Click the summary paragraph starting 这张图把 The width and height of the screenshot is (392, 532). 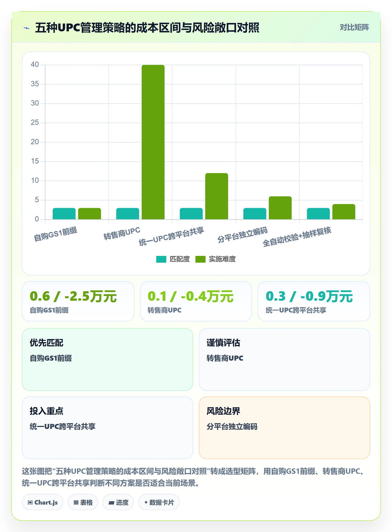pyautogui.click(x=194, y=477)
